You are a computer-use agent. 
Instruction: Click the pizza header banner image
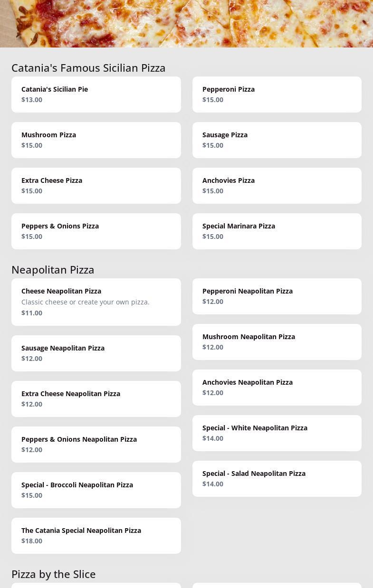[x=186, y=24]
